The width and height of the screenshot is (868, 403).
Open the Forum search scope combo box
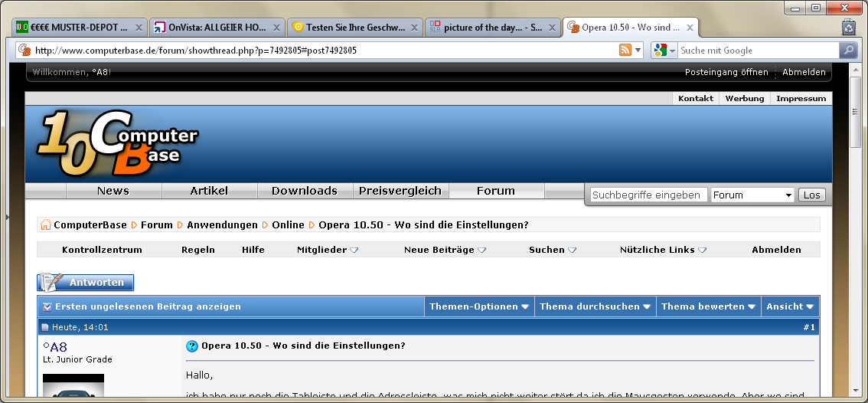pos(752,195)
